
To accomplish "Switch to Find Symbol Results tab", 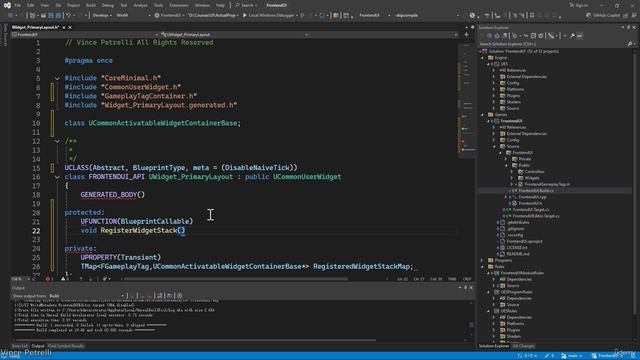I will pyautogui.click(x=66, y=346).
